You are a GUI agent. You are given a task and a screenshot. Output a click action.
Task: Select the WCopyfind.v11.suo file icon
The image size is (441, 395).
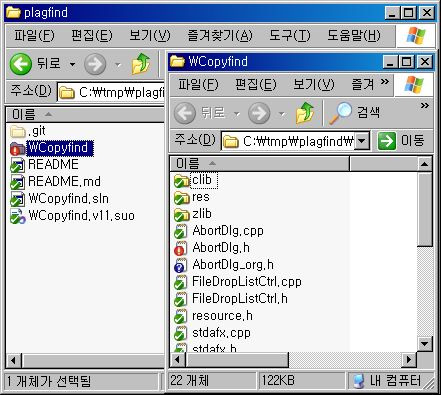point(18,216)
